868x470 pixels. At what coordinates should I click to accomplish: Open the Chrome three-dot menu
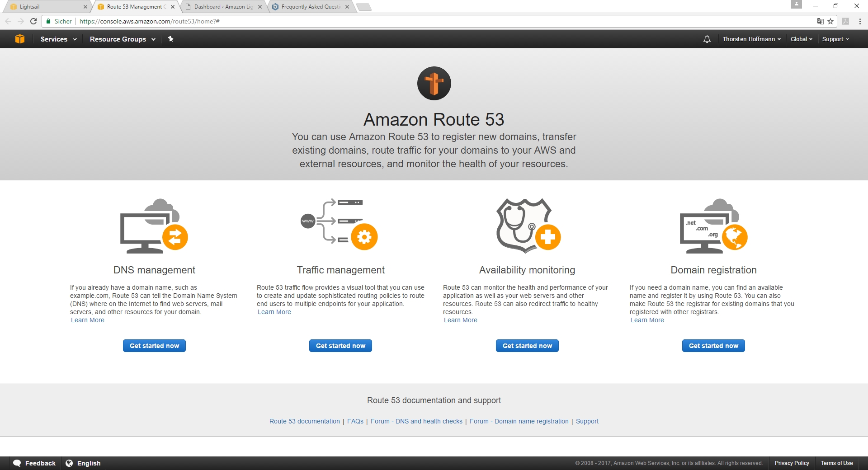click(860, 21)
